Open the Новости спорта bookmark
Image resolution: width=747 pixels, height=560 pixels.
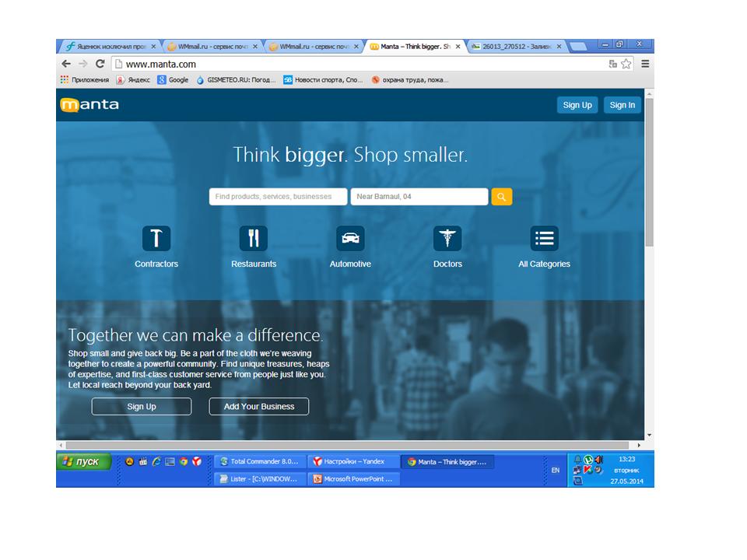(324, 80)
